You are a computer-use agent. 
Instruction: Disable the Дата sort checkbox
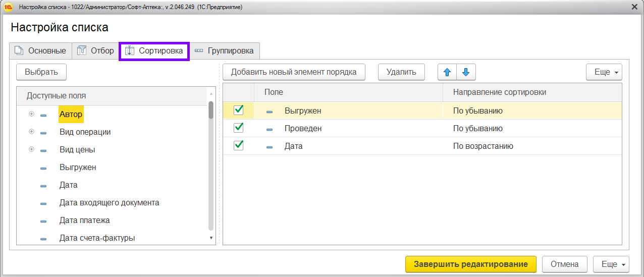click(x=239, y=145)
